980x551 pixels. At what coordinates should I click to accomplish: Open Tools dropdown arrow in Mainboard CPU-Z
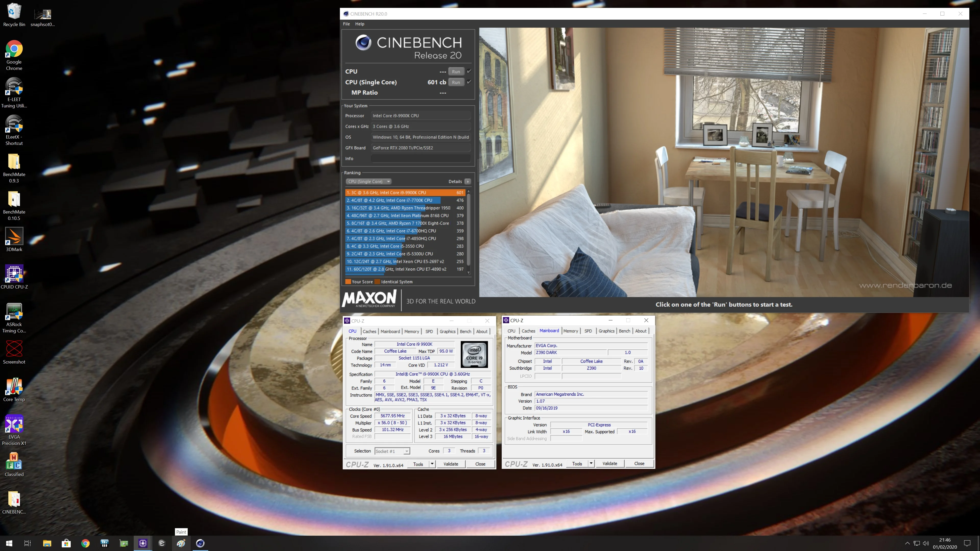591,464
